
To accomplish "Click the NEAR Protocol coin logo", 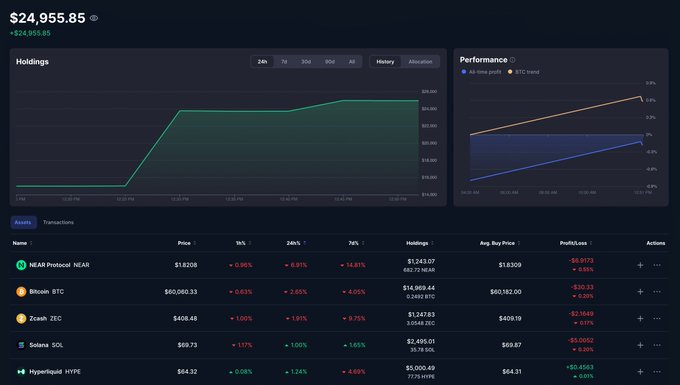I will (21, 265).
